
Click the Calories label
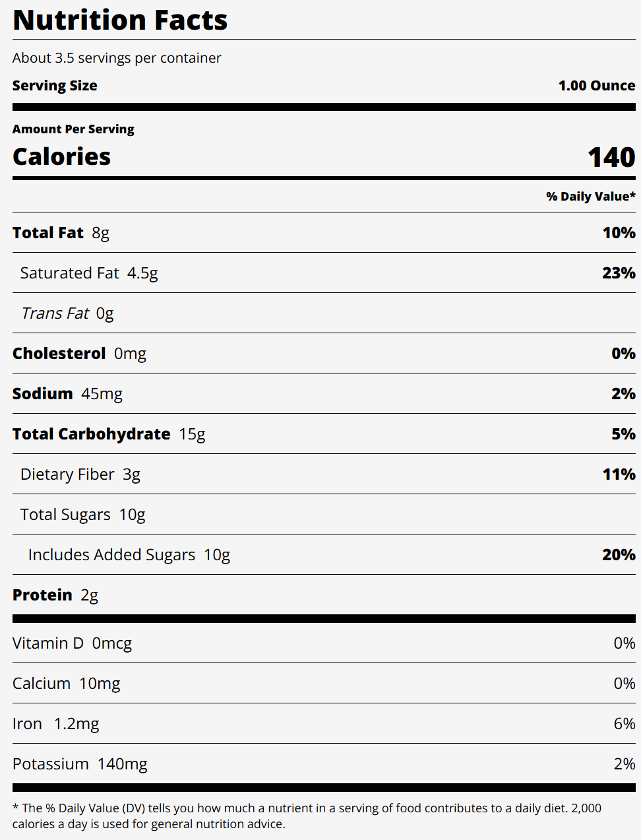[x=61, y=157]
